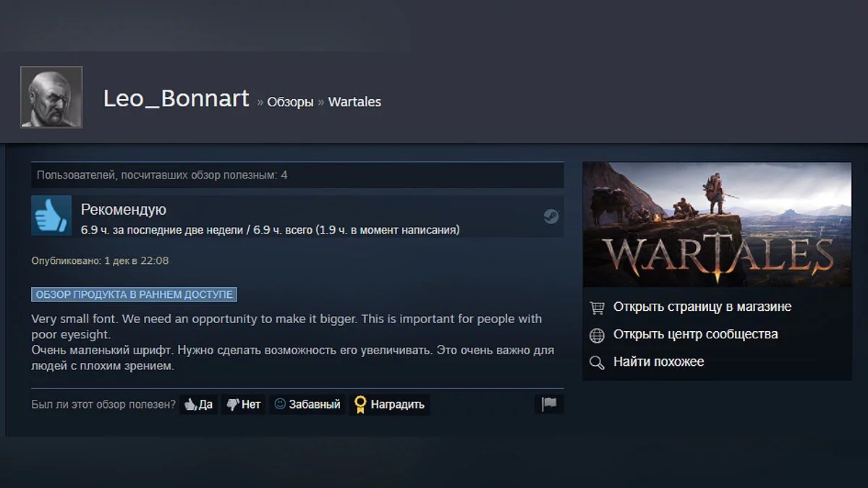
Task: Click the magnifier search icon
Action: (x=597, y=362)
